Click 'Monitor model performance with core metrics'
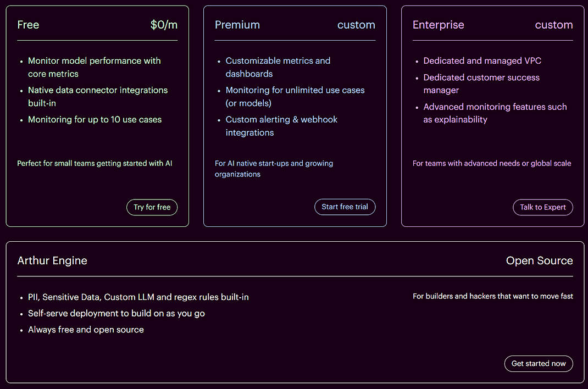The width and height of the screenshot is (588, 389). 94,67
